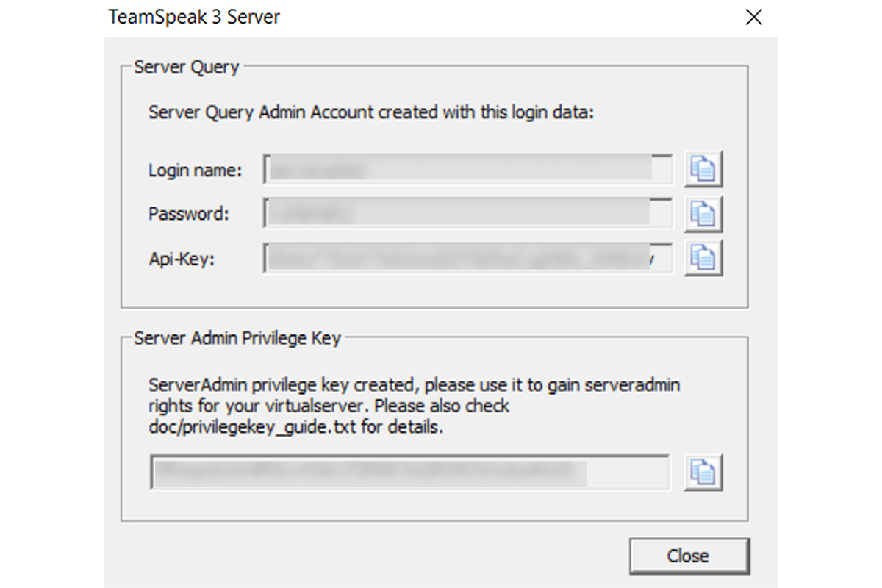This screenshot has width=882, height=588.
Task: Focus the Api-Key text field
Action: click(x=467, y=258)
